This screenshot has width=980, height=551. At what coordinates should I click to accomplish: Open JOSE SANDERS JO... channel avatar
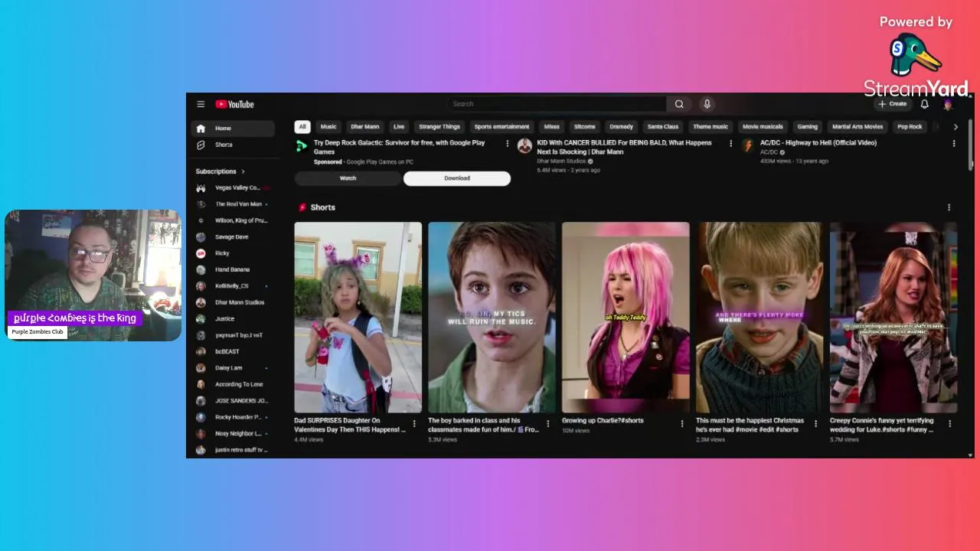click(x=201, y=401)
